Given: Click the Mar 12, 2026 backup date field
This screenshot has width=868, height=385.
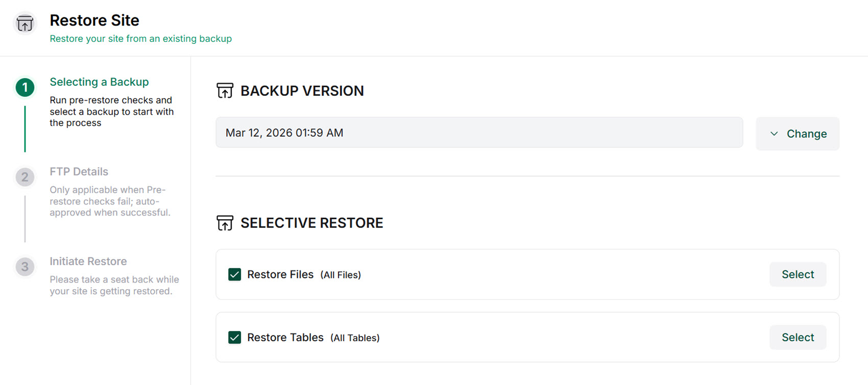Looking at the screenshot, I should point(479,133).
